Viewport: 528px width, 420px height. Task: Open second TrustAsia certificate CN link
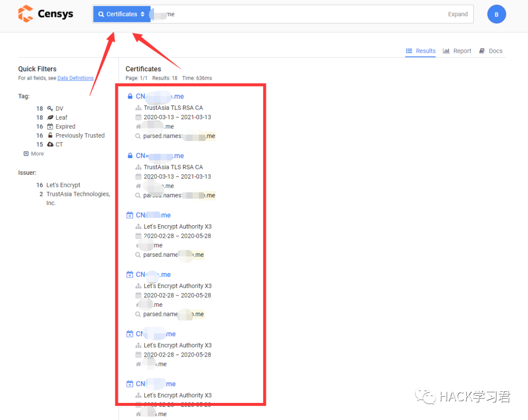(x=160, y=156)
